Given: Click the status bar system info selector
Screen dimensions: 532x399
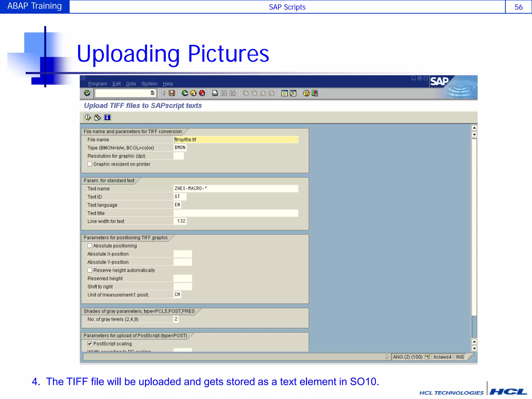Looking at the screenshot, I should pos(427,357).
